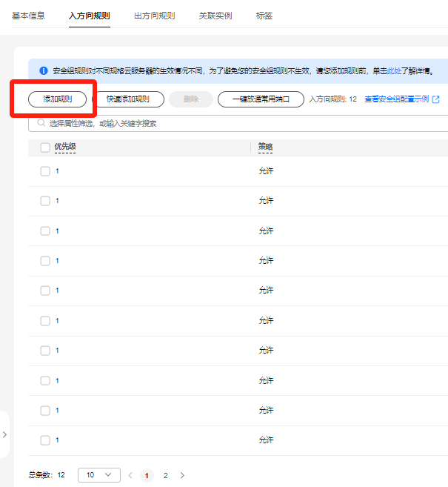Check the checkbox of the seventh rule row
The width and height of the screenshot is (448, 487).
tap(45, 351)
